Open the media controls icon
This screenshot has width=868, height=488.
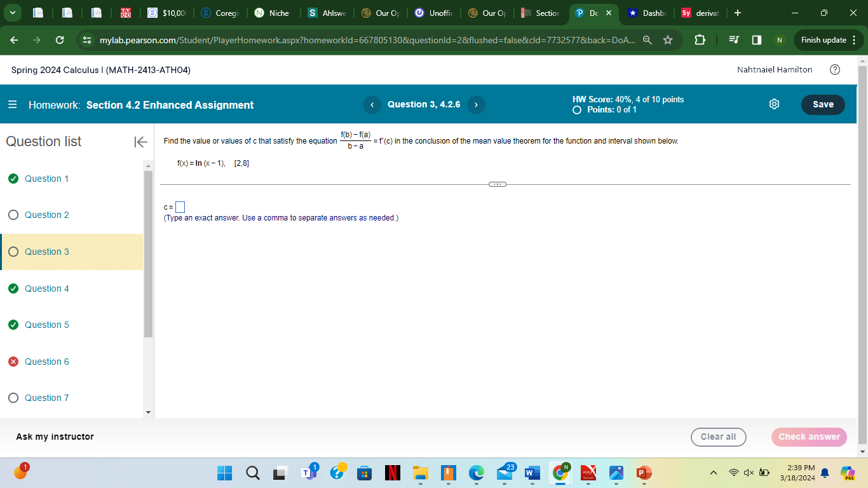pos(734,40)
